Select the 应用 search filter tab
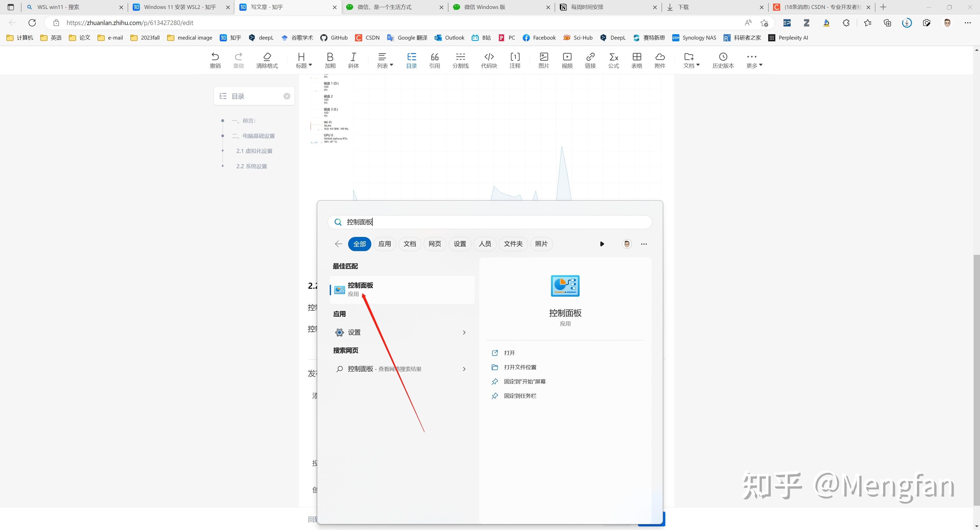The image size is (980, 530). 384,244
